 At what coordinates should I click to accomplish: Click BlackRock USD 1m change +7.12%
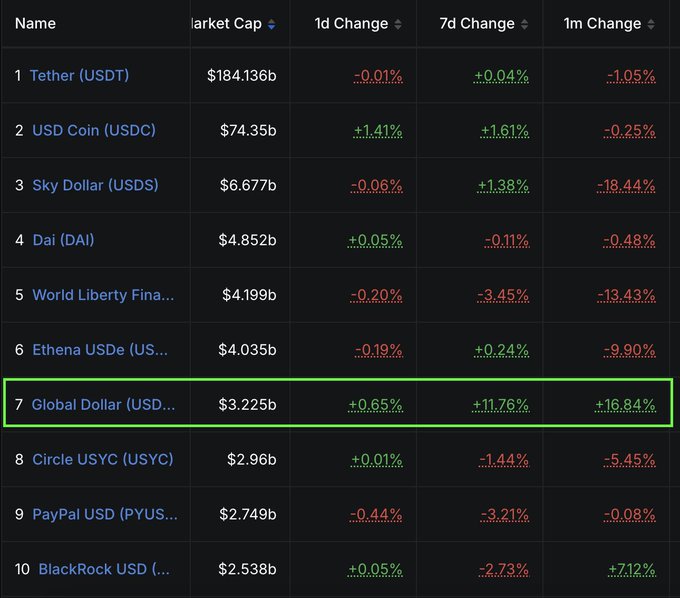tap(632, 569)
